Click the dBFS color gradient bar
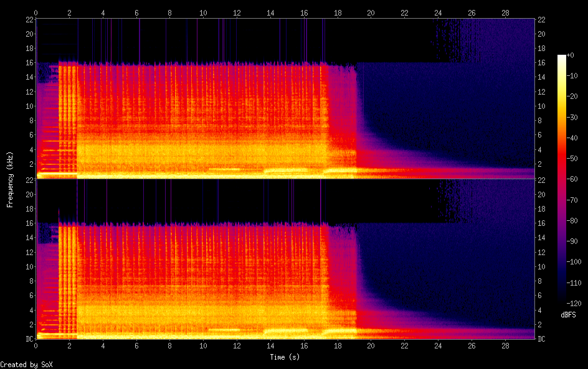 561,179
